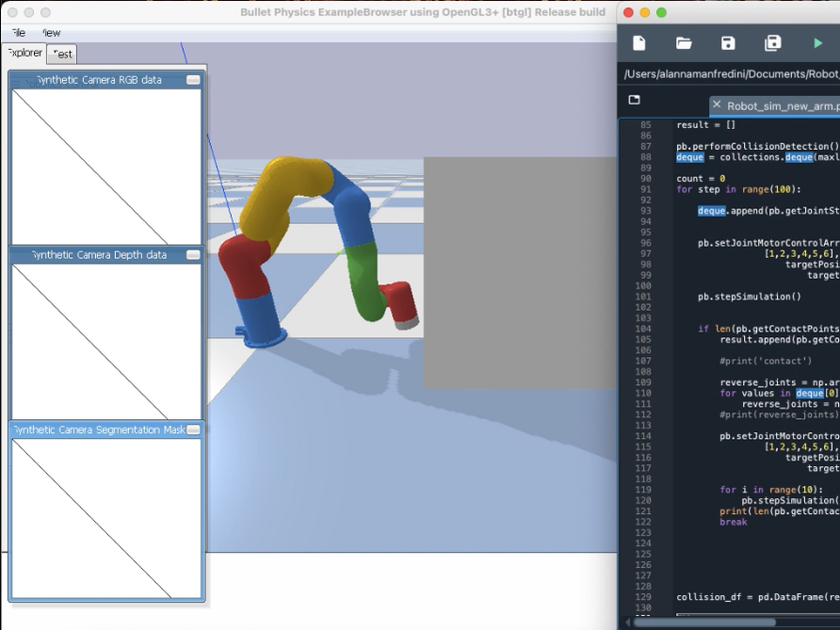The image size is (840, 630).
Task: Open the browse tabs icon left of the editor tab
Action: [x=634, y=100]
